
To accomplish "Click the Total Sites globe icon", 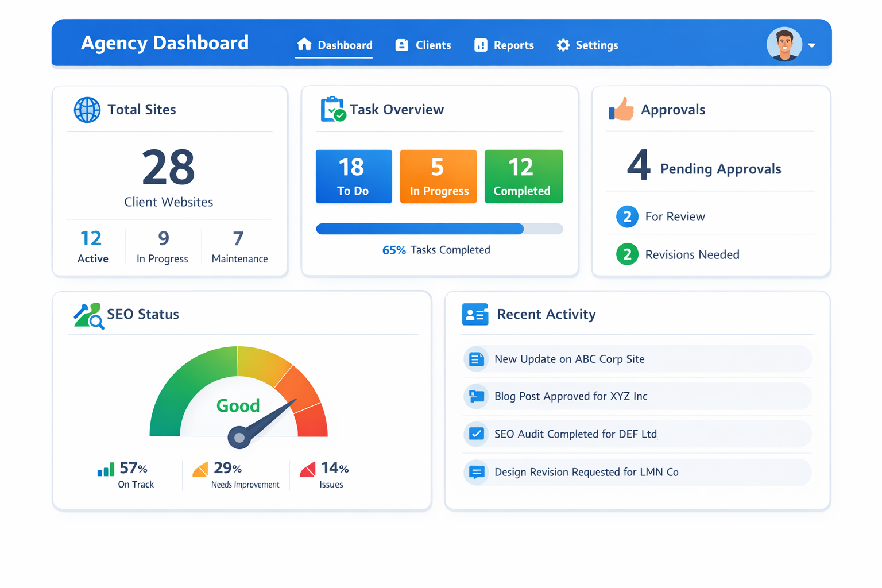I will click(87, 110).
